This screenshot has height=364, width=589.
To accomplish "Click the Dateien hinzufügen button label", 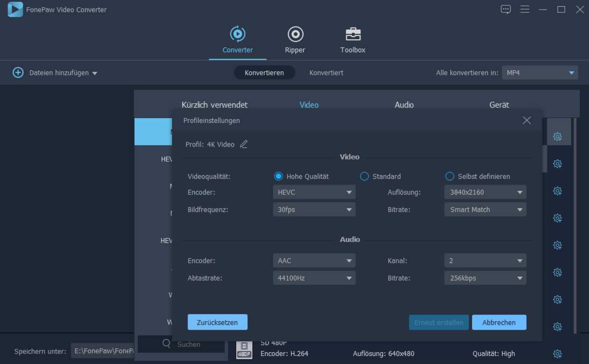I will [x=59, y=73].
